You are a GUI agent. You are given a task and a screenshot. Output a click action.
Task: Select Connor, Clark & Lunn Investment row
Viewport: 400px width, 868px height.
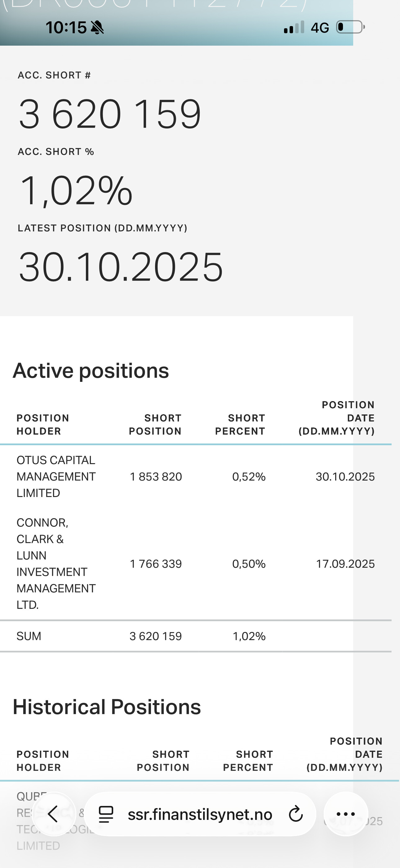point(56,564)
